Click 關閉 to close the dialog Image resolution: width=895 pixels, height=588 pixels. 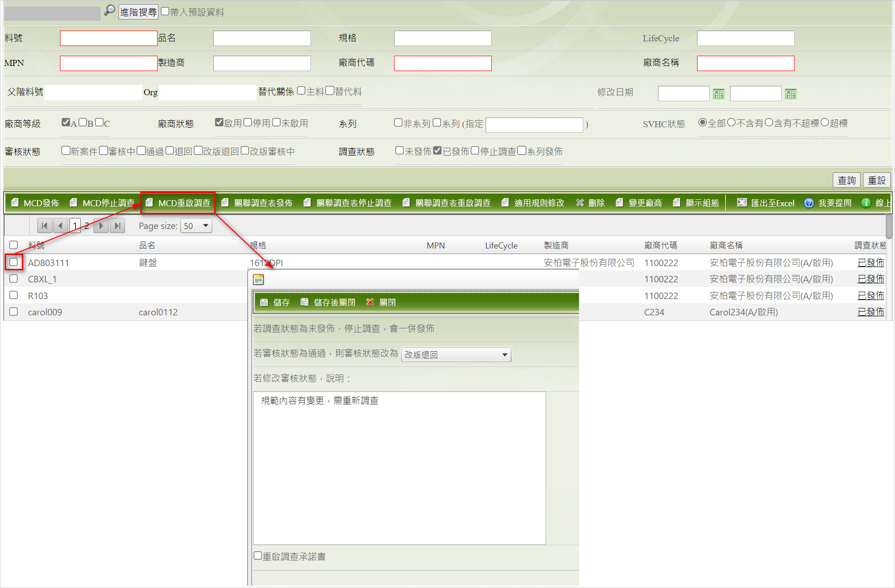(x=381, y=302)
